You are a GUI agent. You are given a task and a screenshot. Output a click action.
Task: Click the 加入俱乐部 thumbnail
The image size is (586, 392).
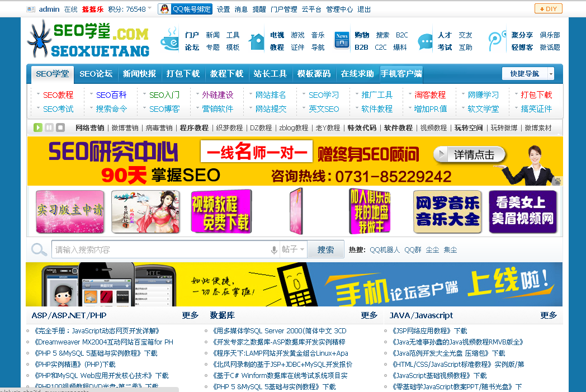coord(370,211)
